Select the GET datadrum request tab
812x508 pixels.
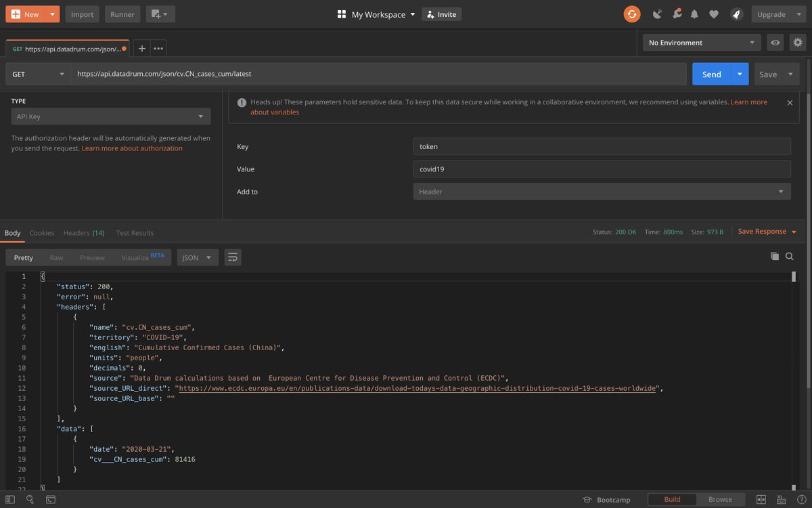pyautogui.click(x=67, y=49)
